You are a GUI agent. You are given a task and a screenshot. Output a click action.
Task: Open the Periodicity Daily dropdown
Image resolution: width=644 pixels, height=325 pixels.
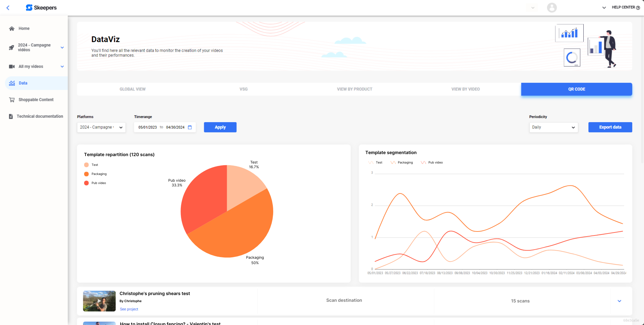tap(553, 127)
